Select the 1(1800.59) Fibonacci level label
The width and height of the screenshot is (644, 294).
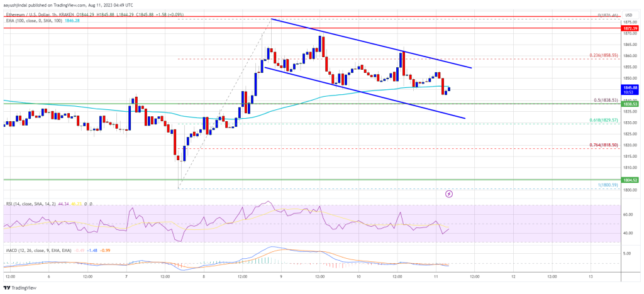click(x=607, y=185)
